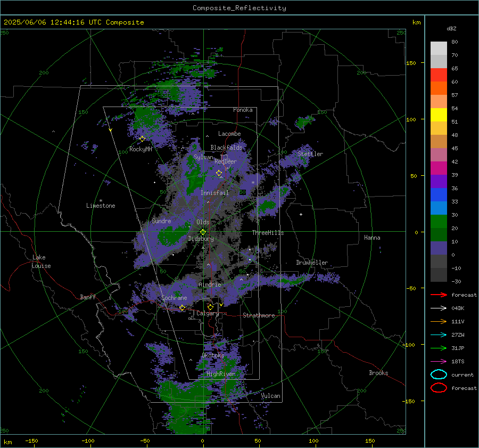Screen dimensions: 479x448
Task: Click the Banff label
Action: [x=88, y=297]
